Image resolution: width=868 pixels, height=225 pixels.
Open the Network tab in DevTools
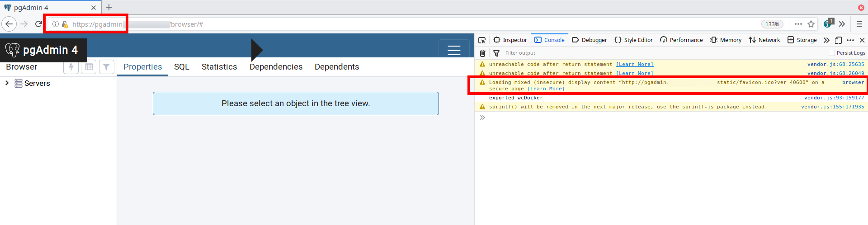coord(764,40)
